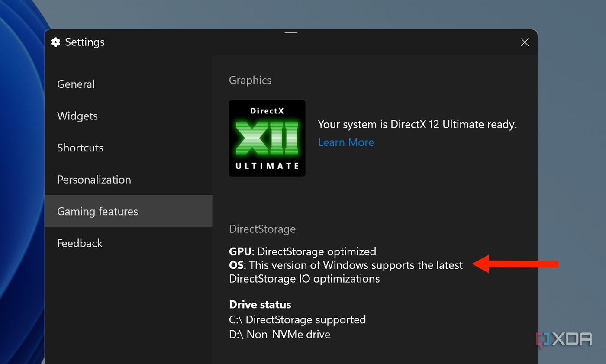This screenshot has height=364, width=606.
Task: Click the Settings window title text
Action: click(85, 42)
